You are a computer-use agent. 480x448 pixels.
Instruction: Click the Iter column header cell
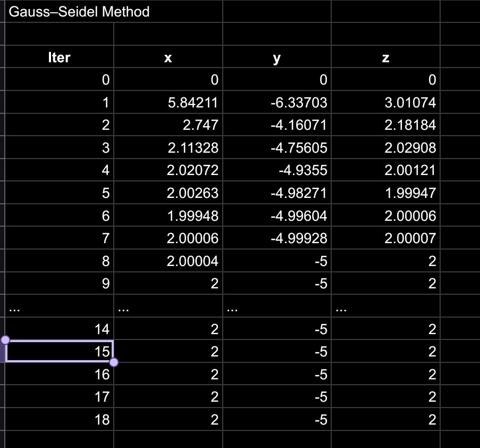pyautogui.click(x=59, y=57)
